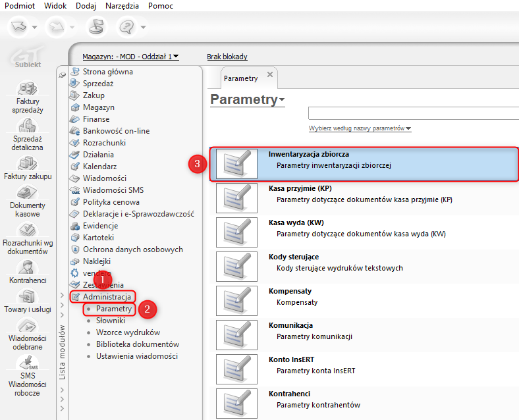Click the Kontrahenci parameter icon in list
The height and width of the screenshot is (420, 519).
[236, 404]
